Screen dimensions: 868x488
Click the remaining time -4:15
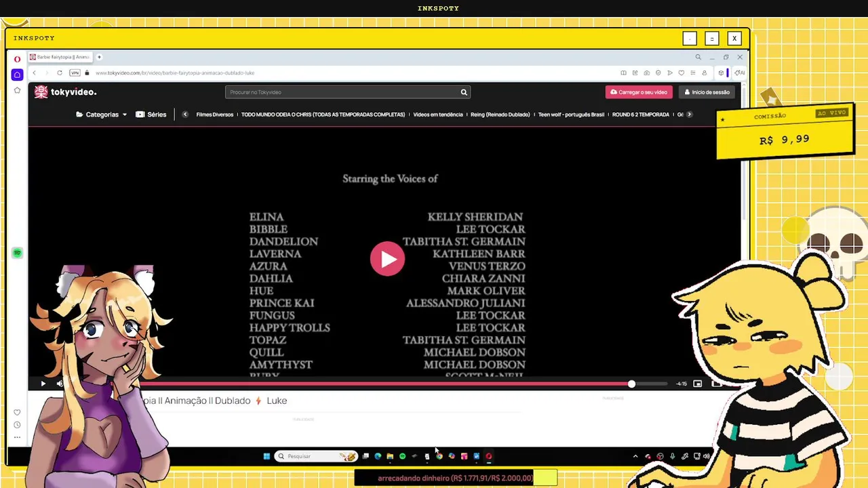[x=681, y=384]
